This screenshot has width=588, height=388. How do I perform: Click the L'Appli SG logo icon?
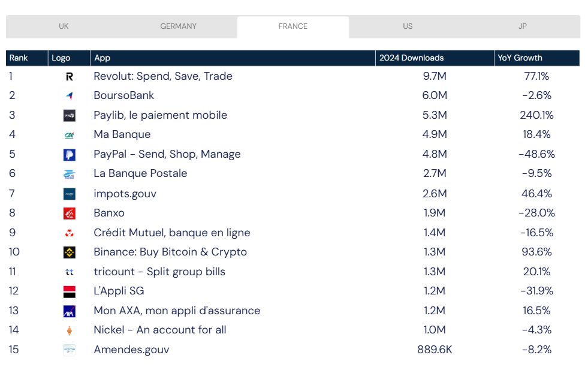tap(70, 291)
